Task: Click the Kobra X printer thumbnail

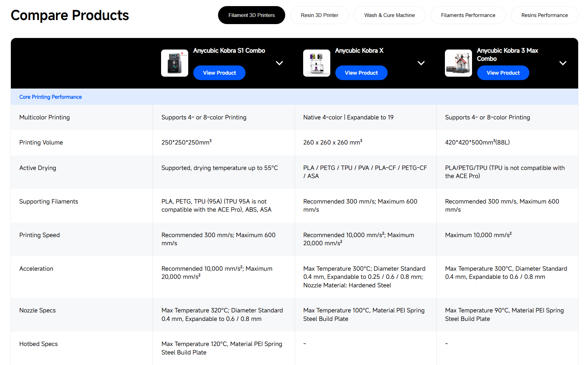Action: [317, 63]
